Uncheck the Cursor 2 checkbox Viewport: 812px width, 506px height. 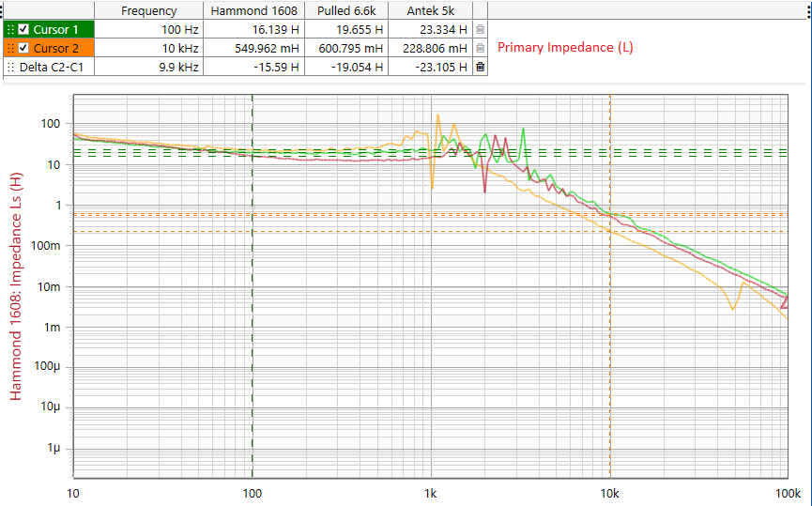click(x=23, y=48)
